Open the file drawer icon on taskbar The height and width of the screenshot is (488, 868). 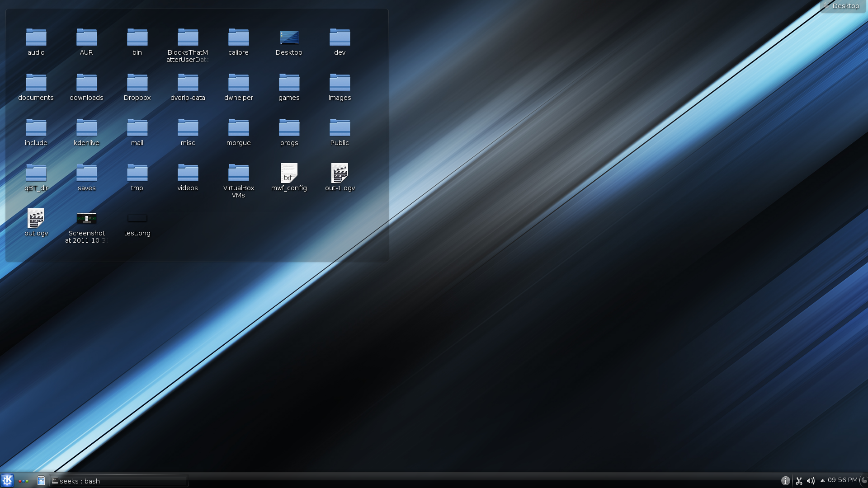point(41,480)
